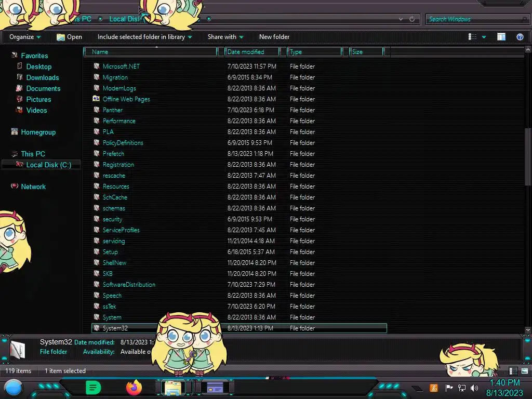Image resolution: width=532 pixels, height=399 pixels.
Task: Focus the Search Windows field
Action: pos(476,19)
